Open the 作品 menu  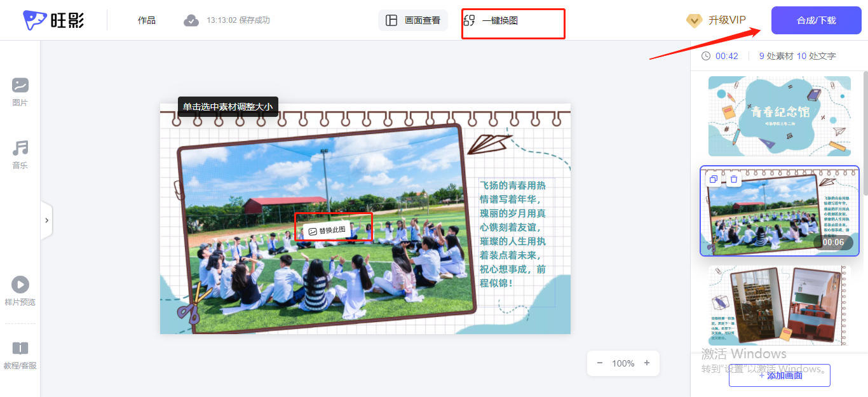[x=147, y=20]
